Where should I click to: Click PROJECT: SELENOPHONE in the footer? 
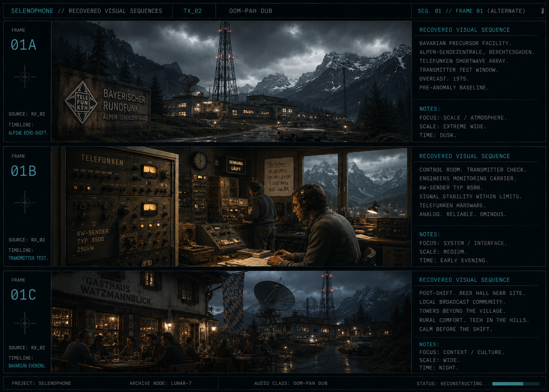point(41,383)
